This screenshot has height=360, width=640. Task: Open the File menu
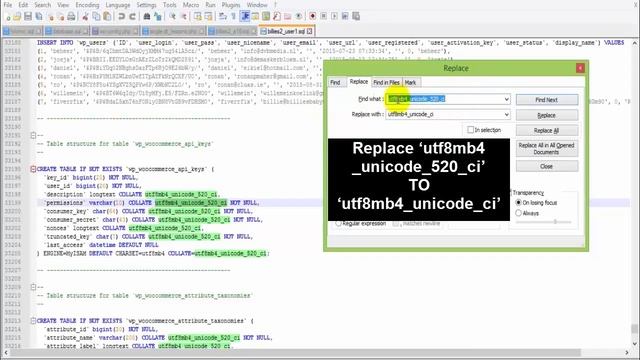tap(8, 5)
